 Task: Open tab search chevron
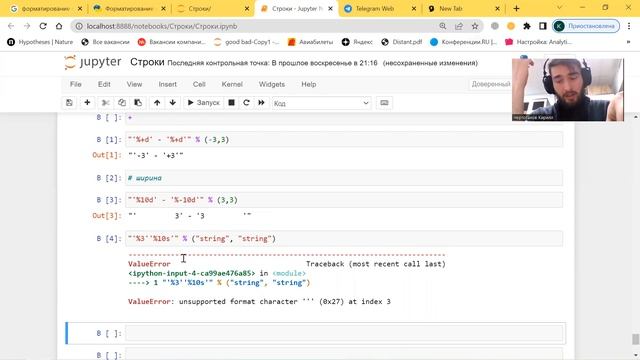pyautogui.click(x=559, y=8)
